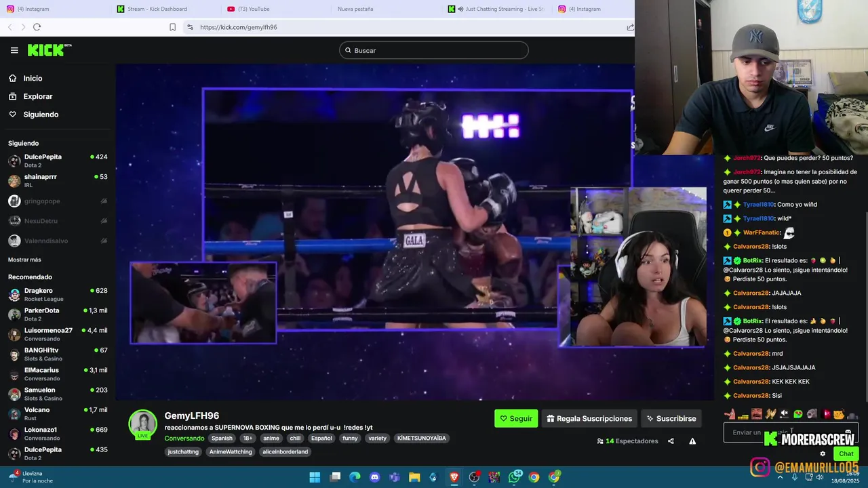Switch to the first (4) Instagram tab

[33, 9]
